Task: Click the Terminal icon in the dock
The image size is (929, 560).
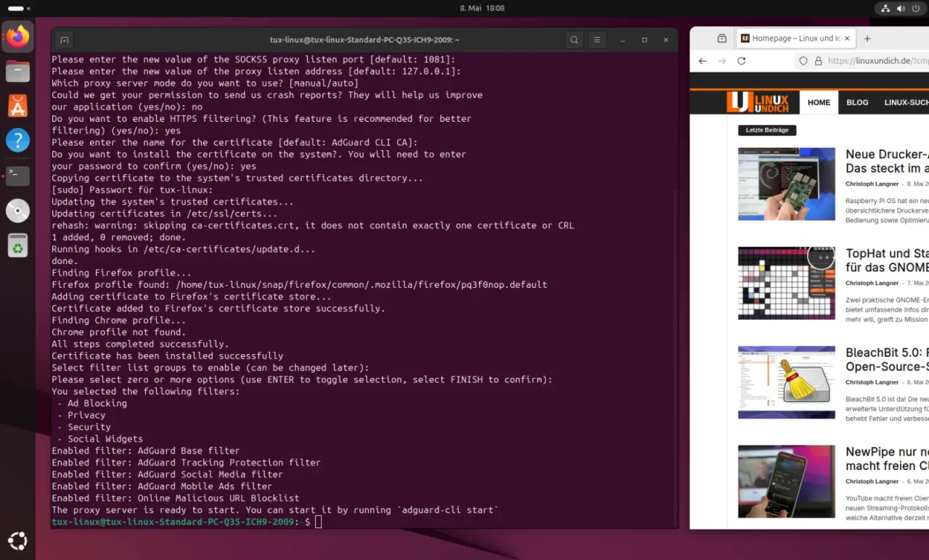Action: coord(17,176)
